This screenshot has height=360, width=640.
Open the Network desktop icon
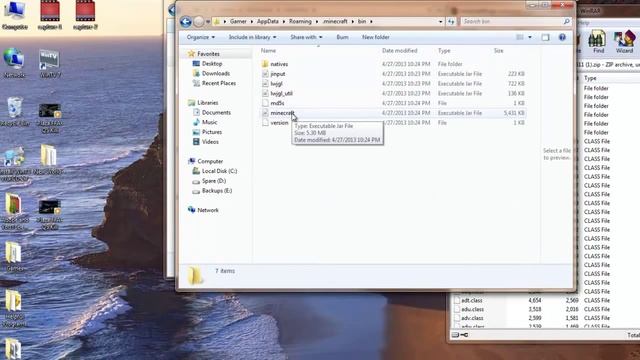tap(14, 63)
